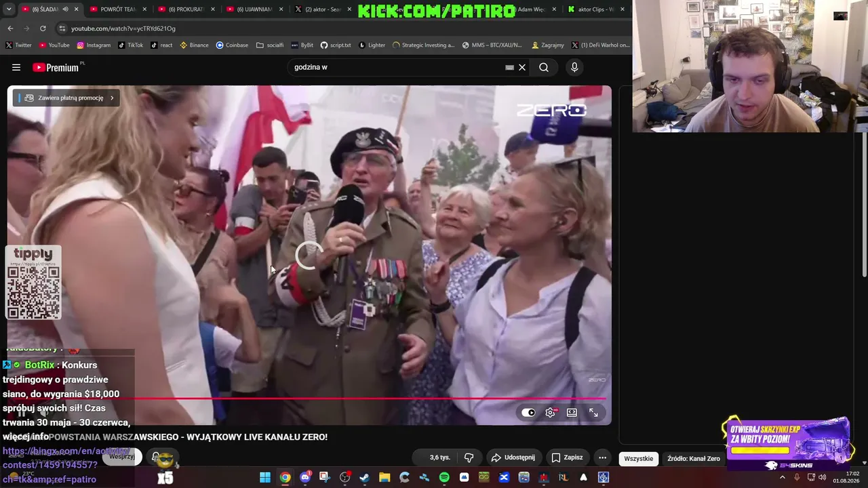Reload the page

tap(43, 28)
